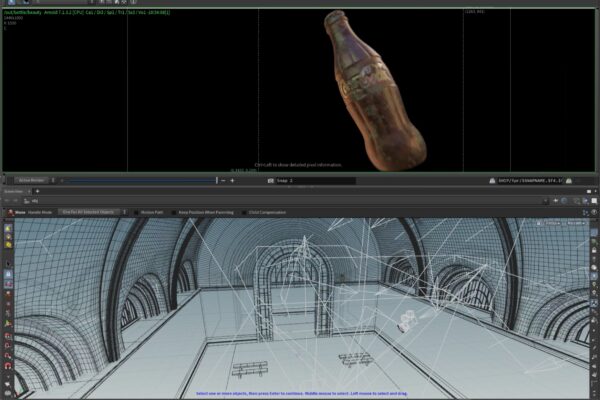Select the Scene View tab
600x400 pixels.
(14, 191)
